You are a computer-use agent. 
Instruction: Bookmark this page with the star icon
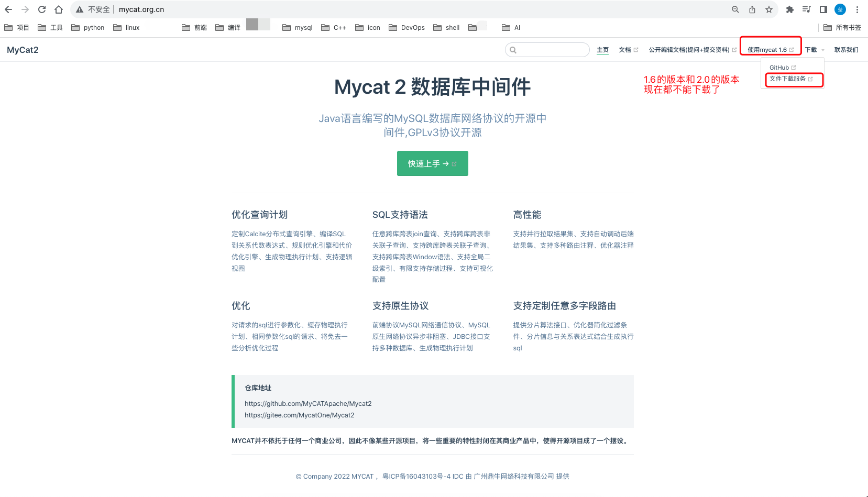point(769,9)
